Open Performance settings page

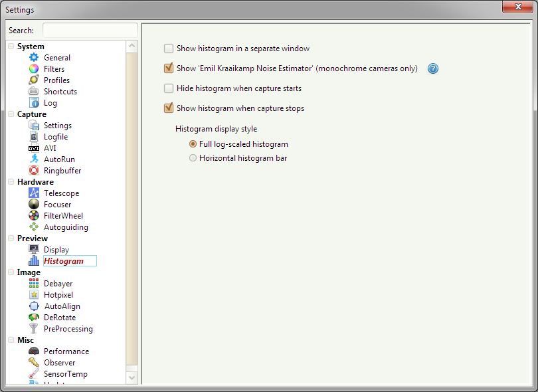tap(66, 351)
